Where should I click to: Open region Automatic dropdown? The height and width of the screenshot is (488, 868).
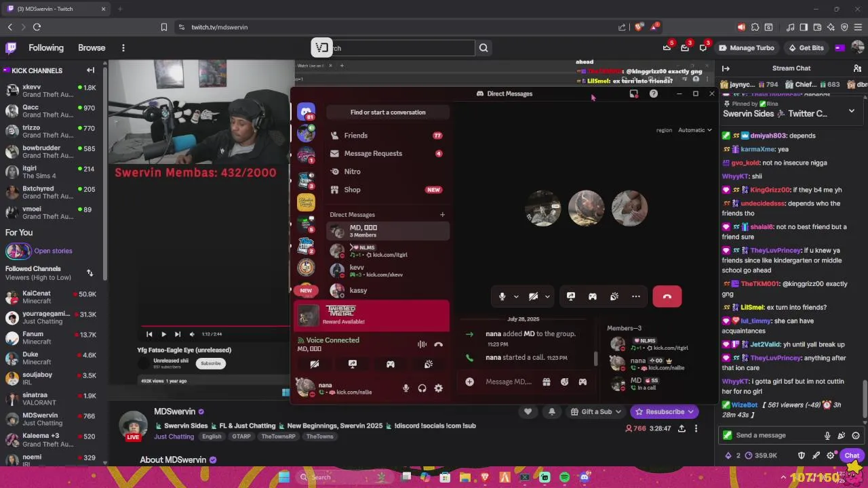pyautogui.click(x=695, y=130)
